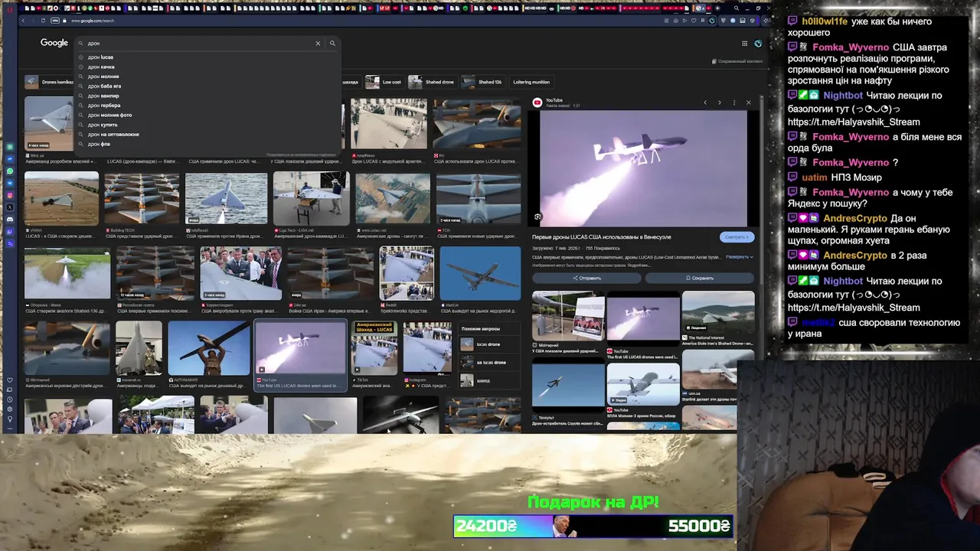Open Messenger from the Opera sidebar
The image size is (980, 551).
tap(10, 159)
